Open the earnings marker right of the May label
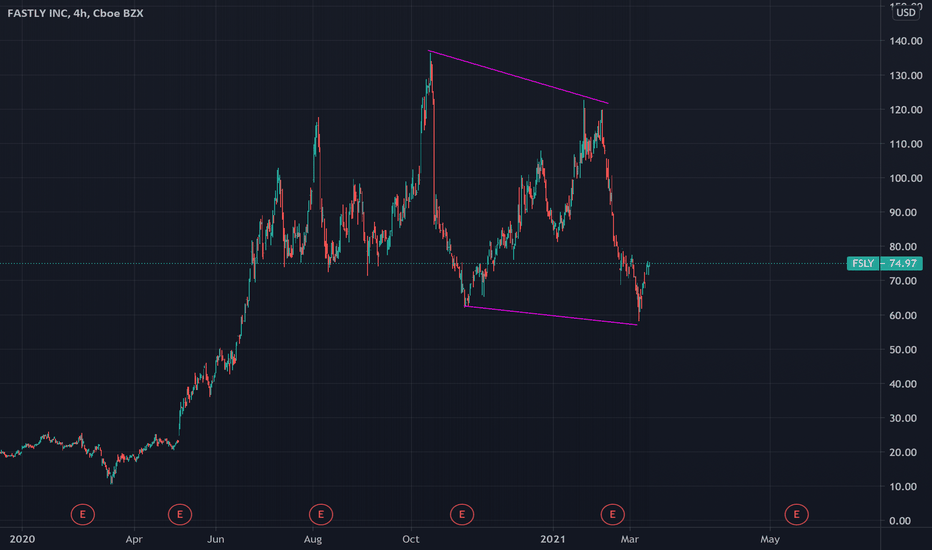 click(x=796, y=514)
